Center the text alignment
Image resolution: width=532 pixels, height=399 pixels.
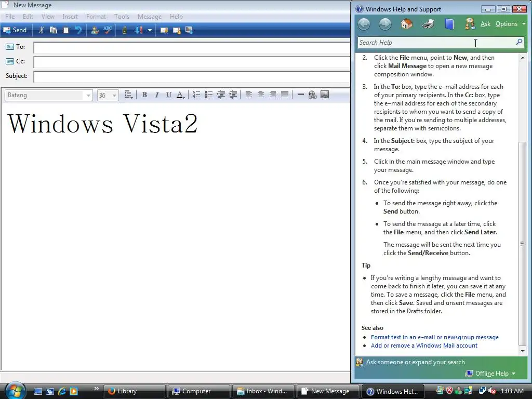261,95
